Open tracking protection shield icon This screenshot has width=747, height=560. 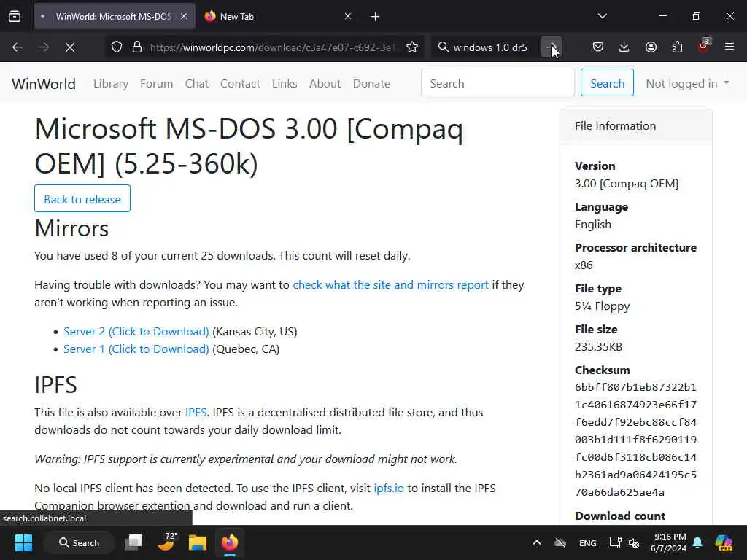pos(117,47)
